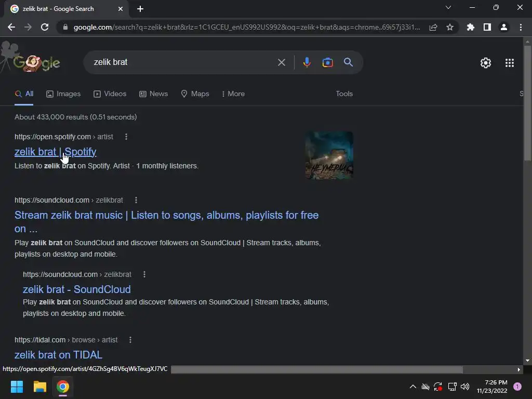This screenshot has width=532, height=399.
Task: View site info via the lock icon
Action: (65, 27)
